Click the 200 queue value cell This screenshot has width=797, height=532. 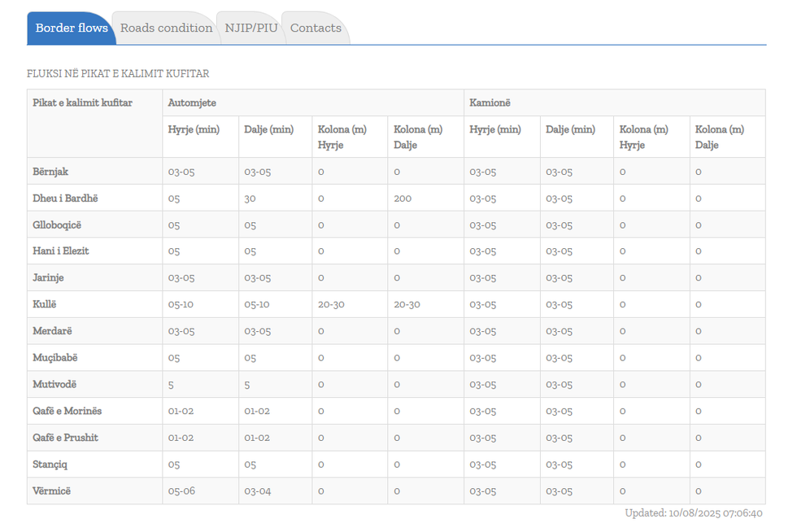[403, 198]
